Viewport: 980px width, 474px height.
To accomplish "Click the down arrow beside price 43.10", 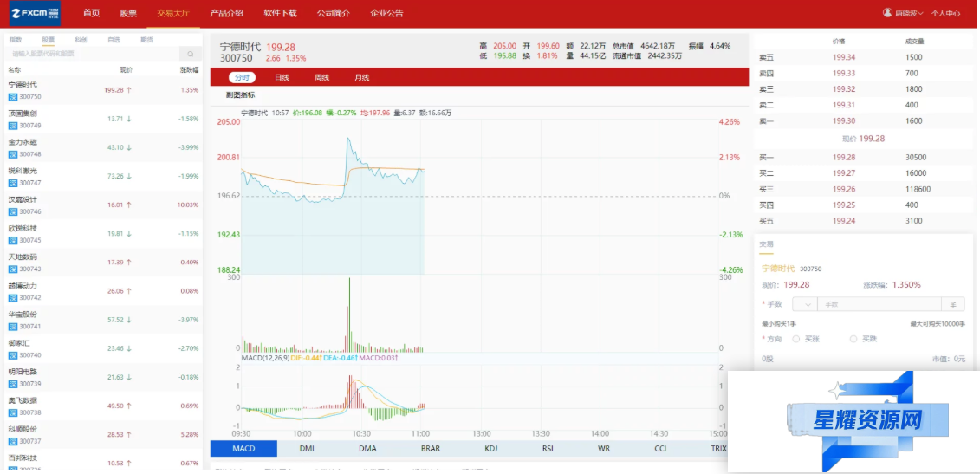I will [129, 147].
